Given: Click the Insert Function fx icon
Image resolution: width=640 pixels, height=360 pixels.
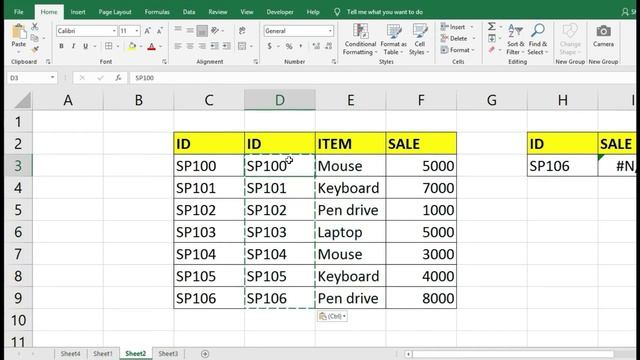Looking at the screenshot, I should coord(118,78).
